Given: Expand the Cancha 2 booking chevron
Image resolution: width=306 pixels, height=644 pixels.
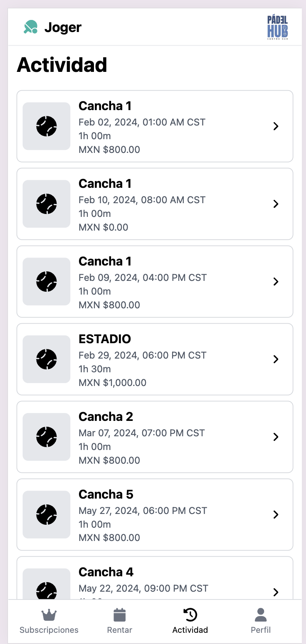Looking at the screenshot, I should (x=276, y=437).
